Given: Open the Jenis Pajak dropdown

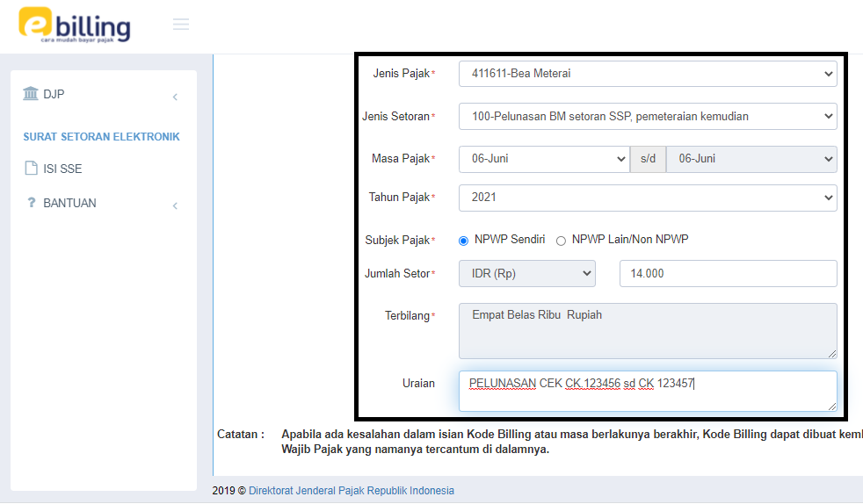Looking at the screenshot, I should point(648,74).
